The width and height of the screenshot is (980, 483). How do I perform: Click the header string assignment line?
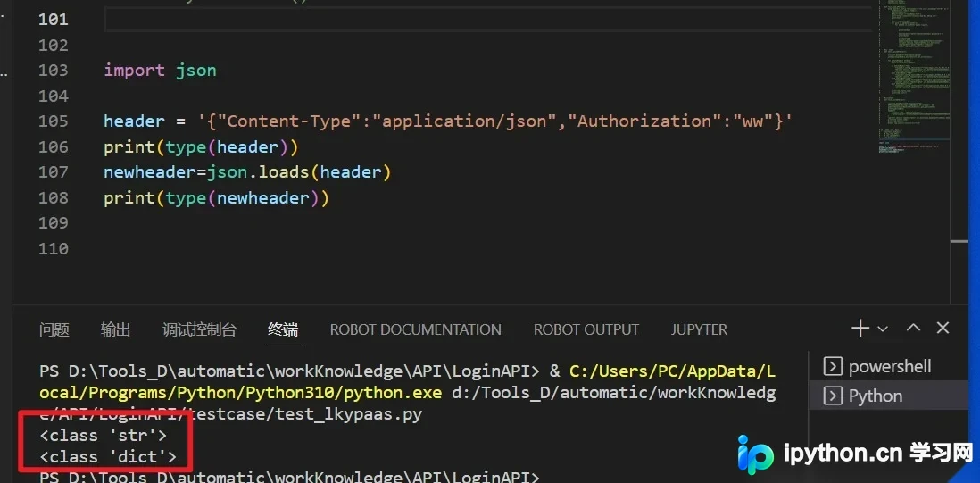click(448, 121)
